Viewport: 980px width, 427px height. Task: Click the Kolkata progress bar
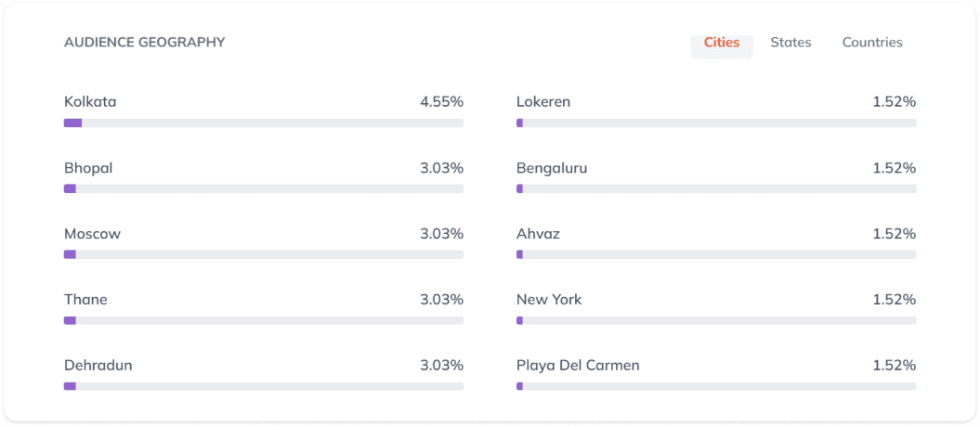coord(264,123)
